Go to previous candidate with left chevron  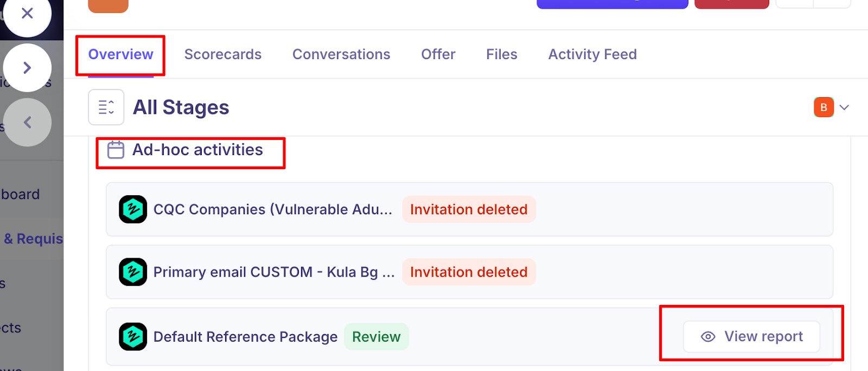(x=27, y=122)
